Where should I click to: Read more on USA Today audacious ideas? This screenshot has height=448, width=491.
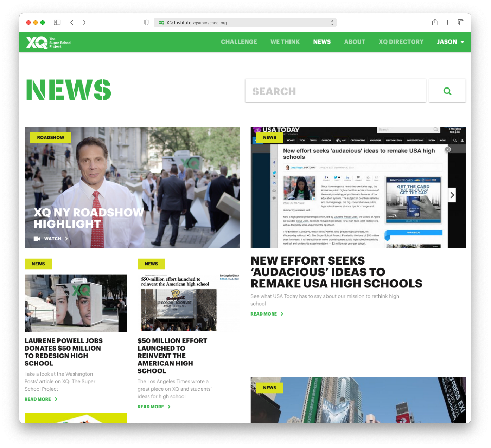pyautogui.click(x=267, y=314)
